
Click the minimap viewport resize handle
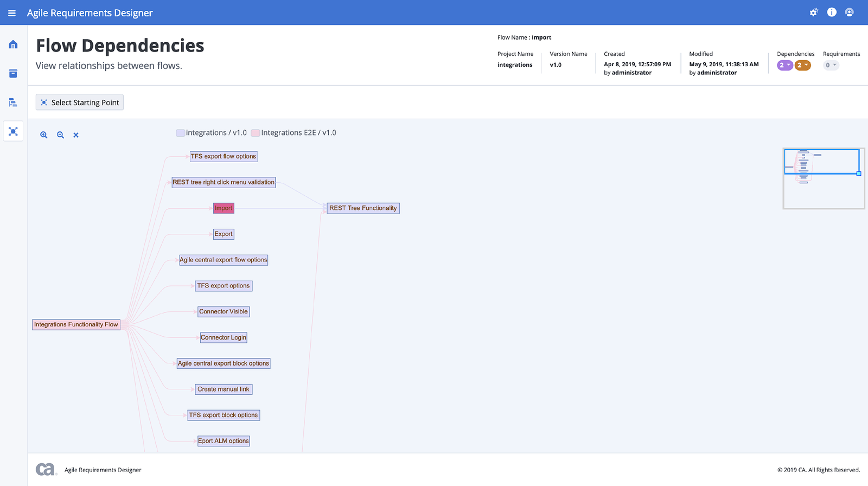(x=859, y=174)
